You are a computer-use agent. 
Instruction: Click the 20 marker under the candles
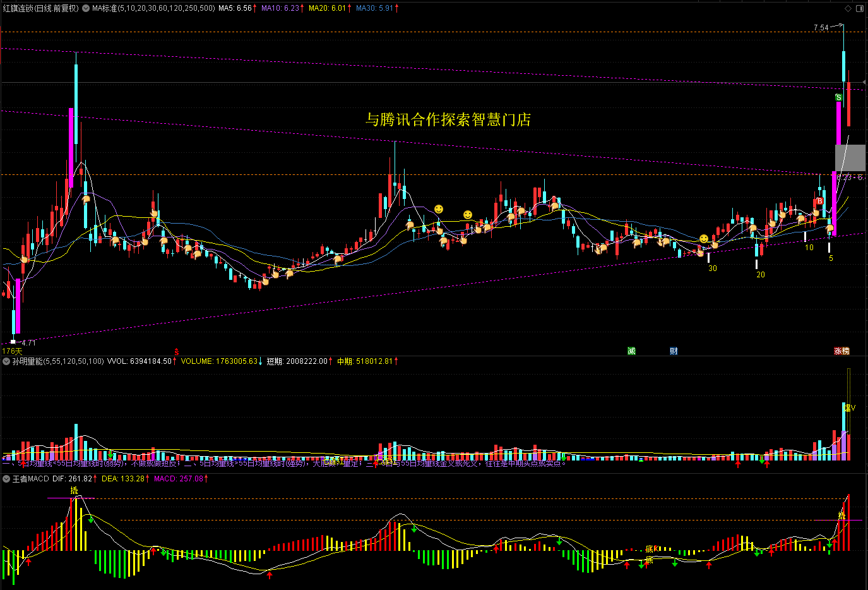tap(761, 275)
